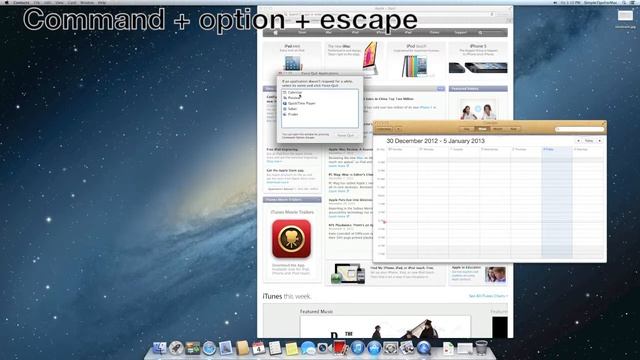Viewport: 640px width, 360px height.
Task: Switch Calendar to Month view
Action: (498, 129)
